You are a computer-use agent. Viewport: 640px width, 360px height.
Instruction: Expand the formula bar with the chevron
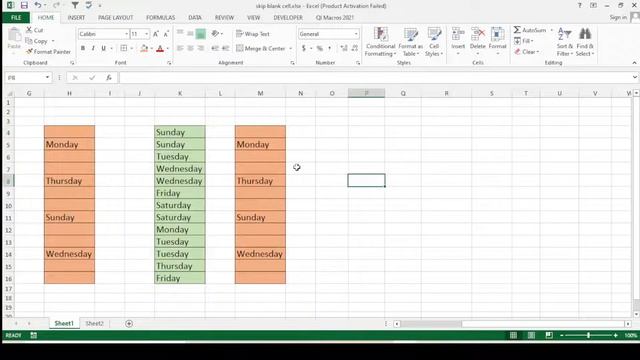(x=635, y=77)
